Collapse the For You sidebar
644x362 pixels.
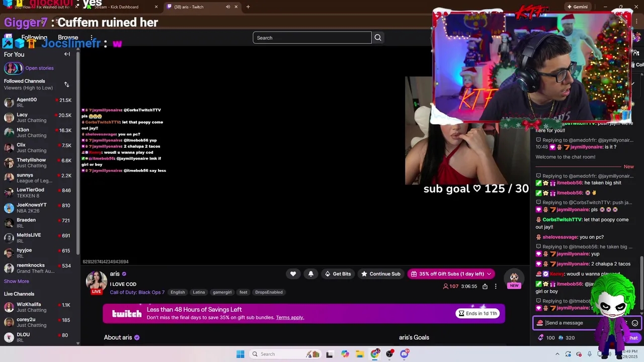(67, 54)
